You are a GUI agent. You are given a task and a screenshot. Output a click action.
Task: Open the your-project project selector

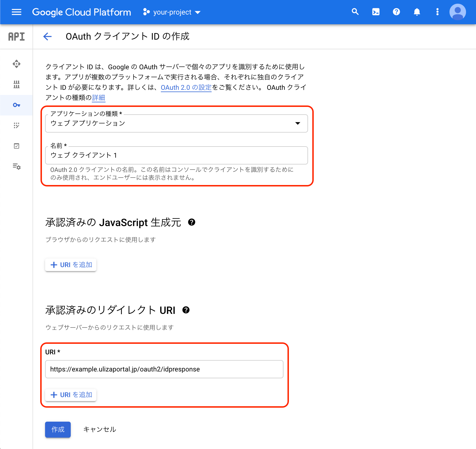[x=172, y=12]
